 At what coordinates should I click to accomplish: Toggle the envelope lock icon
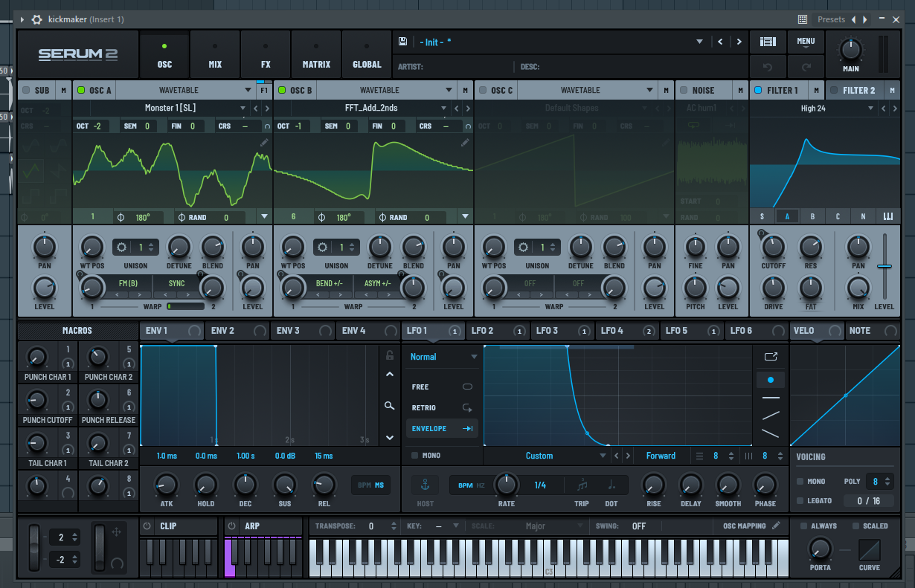pyautogui.click(x=389, y=355)
